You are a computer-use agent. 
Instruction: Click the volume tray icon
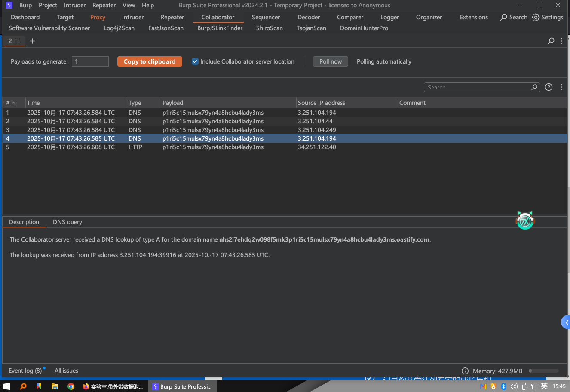point(514,386)
